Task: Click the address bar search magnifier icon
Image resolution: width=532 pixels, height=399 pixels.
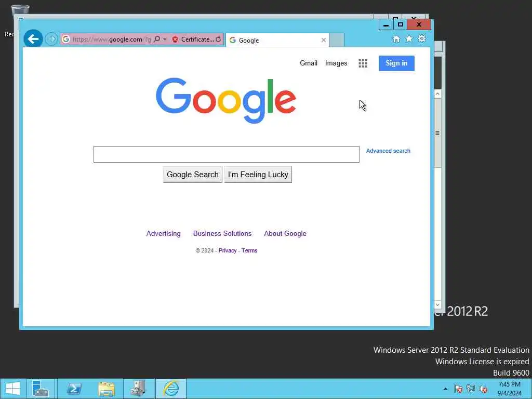Action: point(157,39)
